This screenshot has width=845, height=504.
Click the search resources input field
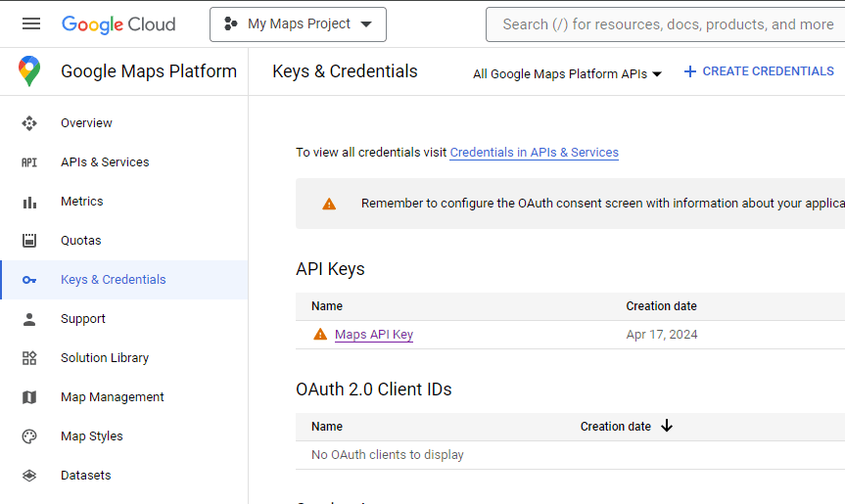[666, 24]
